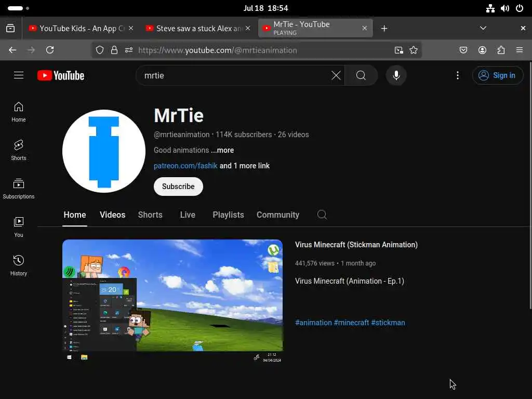Click the Activities workspace indicator
Image resolution: width=532 pixels, height=399 pixels.
[18, 8]
